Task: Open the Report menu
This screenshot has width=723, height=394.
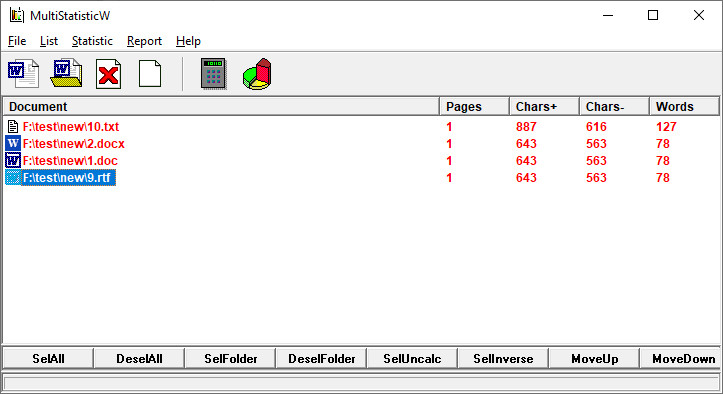Action: pyautogui.click(x=144, y=41)
